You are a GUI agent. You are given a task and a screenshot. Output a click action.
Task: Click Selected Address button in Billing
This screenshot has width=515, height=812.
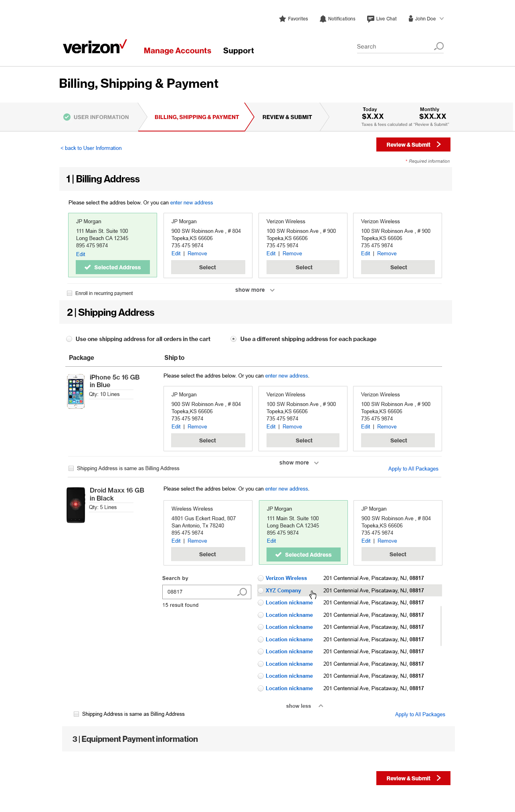tap(113, 267)
